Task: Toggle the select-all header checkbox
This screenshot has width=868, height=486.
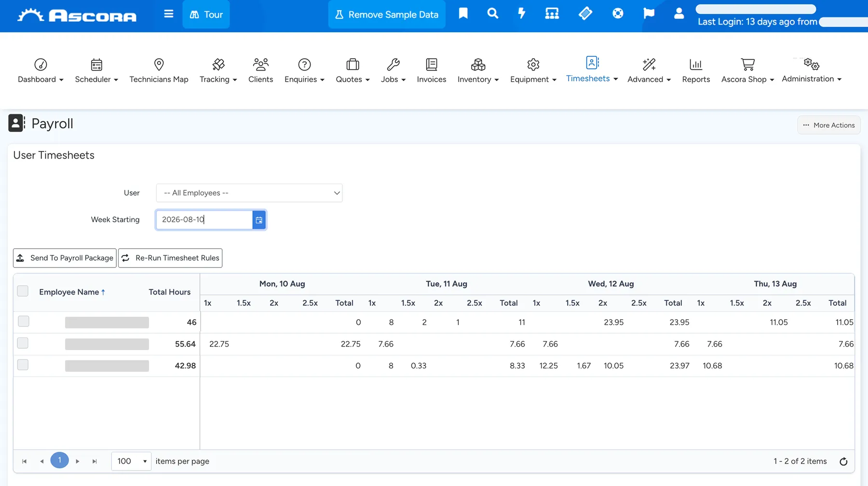Action: click(x=23, y=291)
